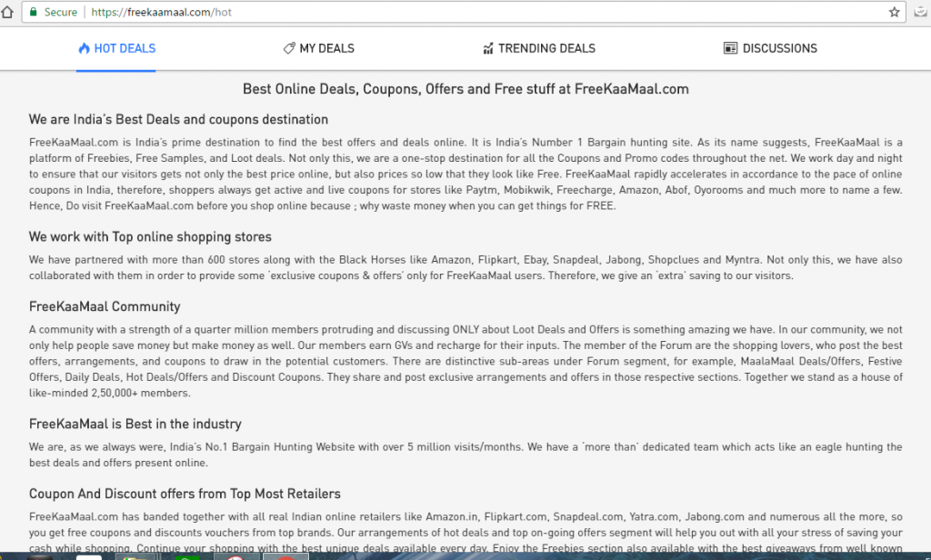Click 'Coupon And Discount offers from Top Most Retailers'

(185, 494)
